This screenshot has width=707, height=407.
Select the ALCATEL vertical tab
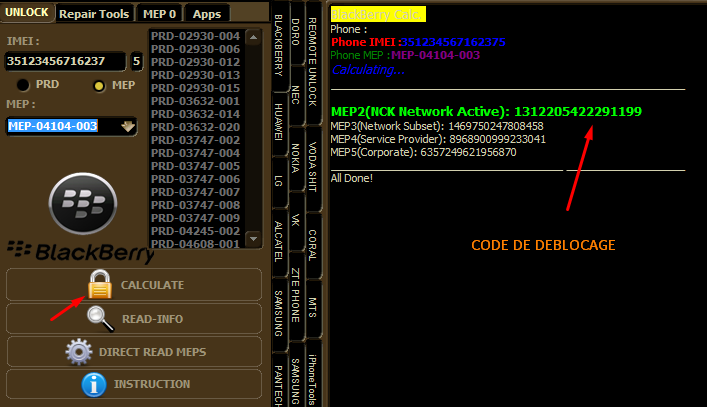pos(279,242)
